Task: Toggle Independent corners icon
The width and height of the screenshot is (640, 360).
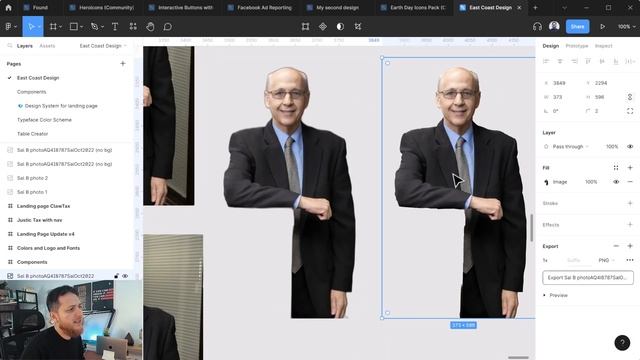Action: 630,111
